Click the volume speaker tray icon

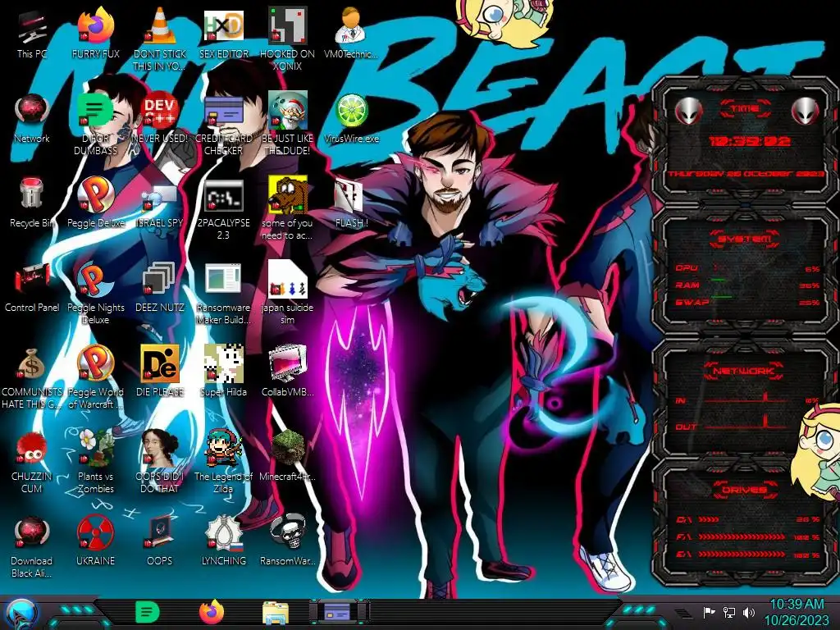[748, 612]
